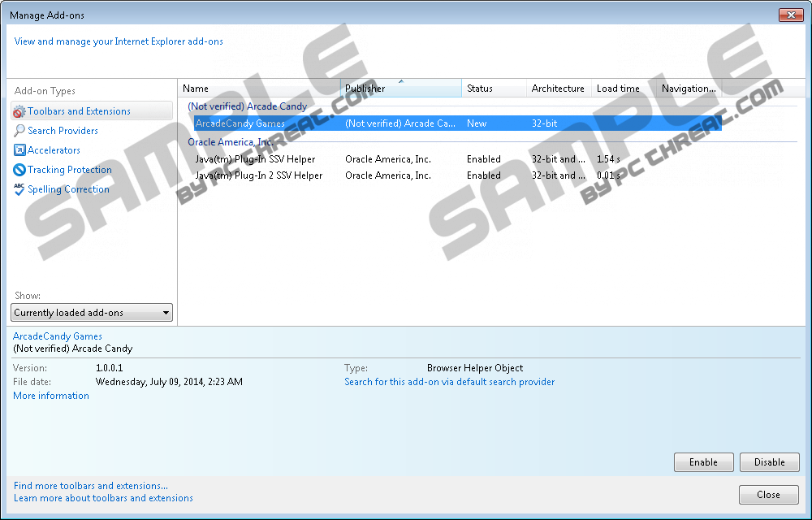
Task: Open the More information link
Action: tap(51, 396)
